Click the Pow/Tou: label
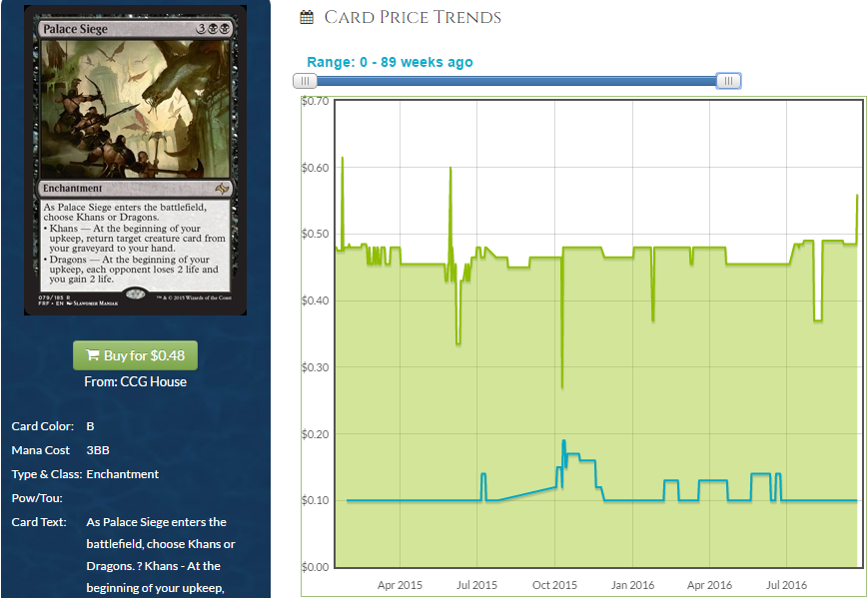The height and width of the screenshot is (598, 868). pyautogui.click(x=37, y=498)
